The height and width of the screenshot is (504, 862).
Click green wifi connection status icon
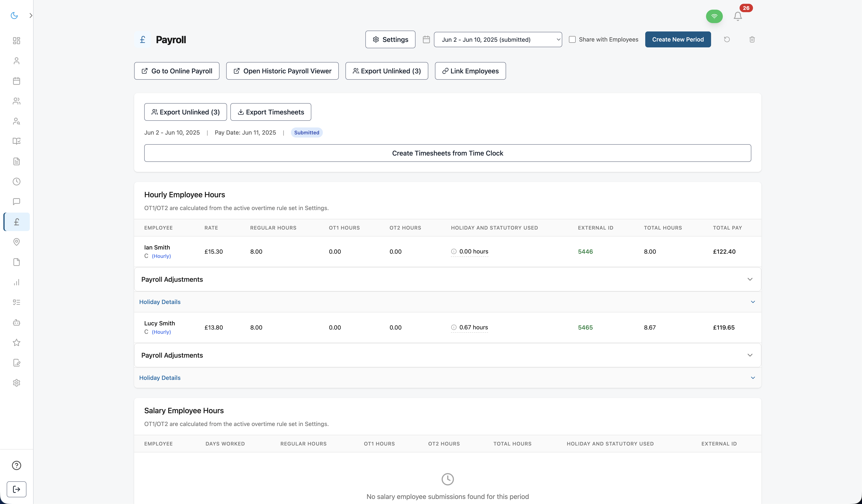[x=714, y=16]
